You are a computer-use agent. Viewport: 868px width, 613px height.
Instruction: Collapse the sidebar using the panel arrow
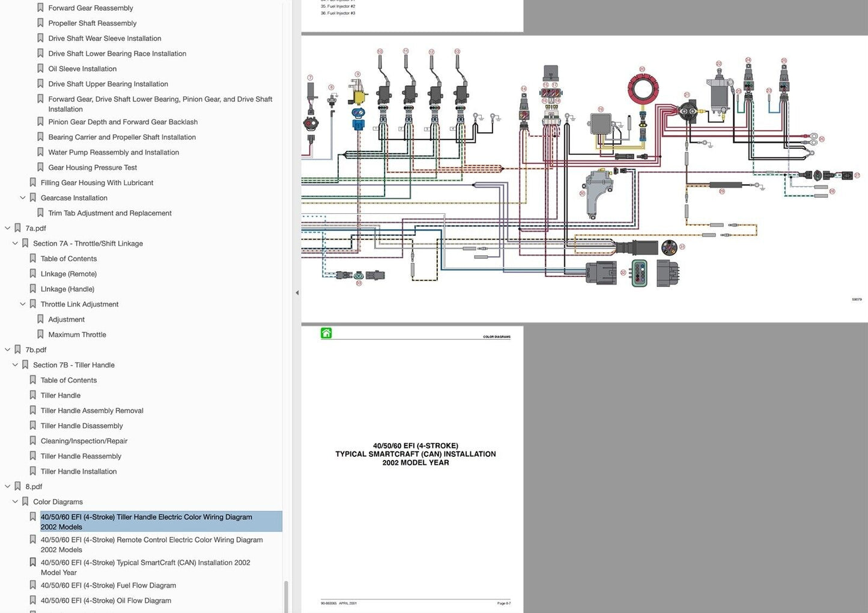click(x=297, y=293)
